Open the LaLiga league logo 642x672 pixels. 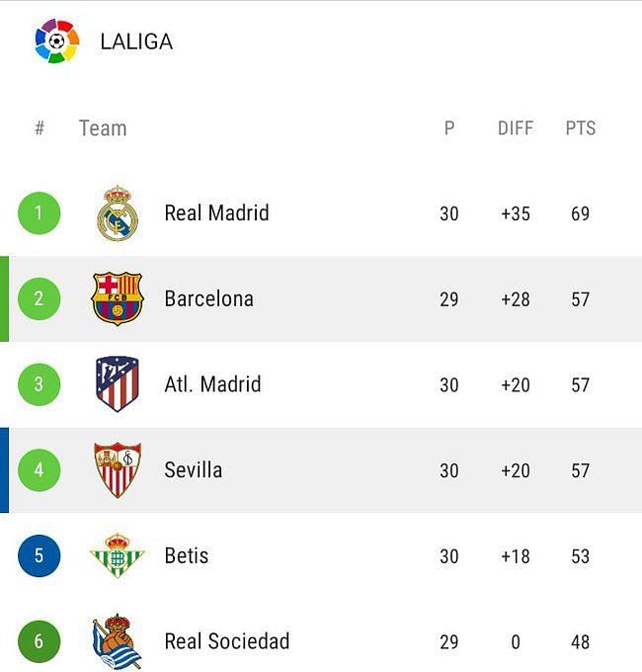click(57, 42)
